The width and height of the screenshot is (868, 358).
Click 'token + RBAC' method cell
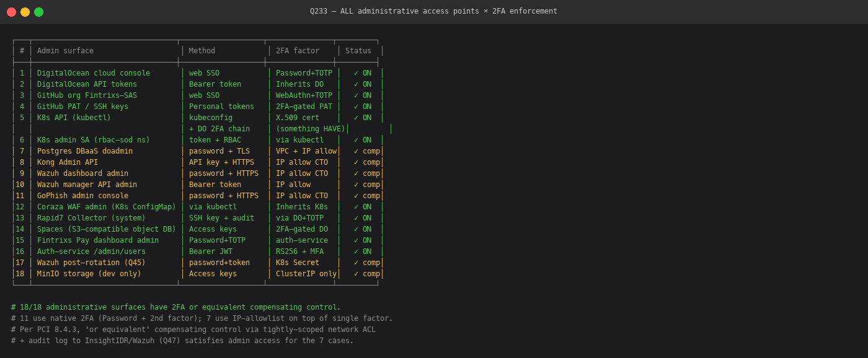pyautogui.click(x=215, y=140)
